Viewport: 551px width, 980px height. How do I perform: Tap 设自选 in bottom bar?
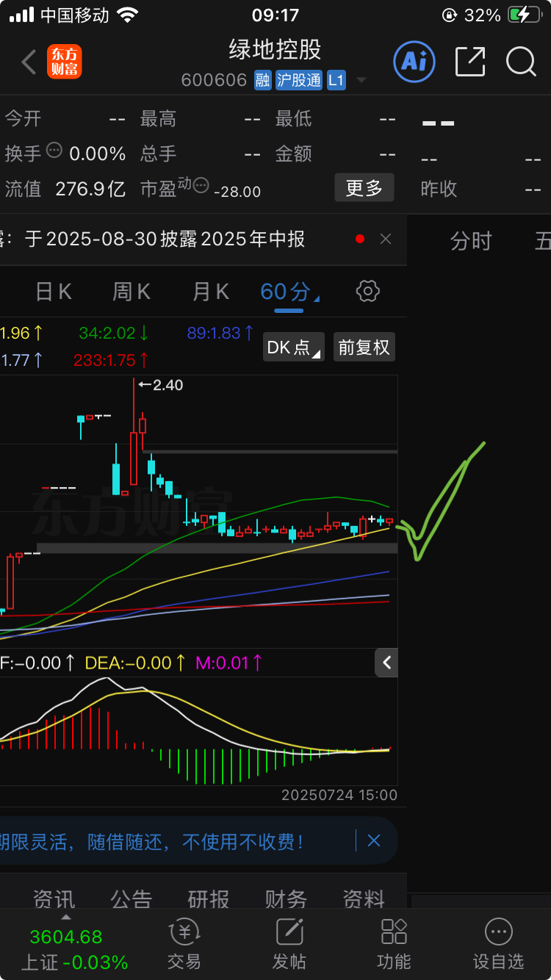coord(499,945)
